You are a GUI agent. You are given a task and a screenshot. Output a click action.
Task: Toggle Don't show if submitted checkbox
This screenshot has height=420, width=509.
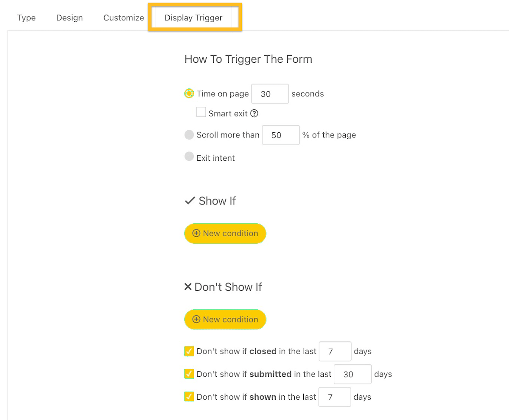coord(189,374)
